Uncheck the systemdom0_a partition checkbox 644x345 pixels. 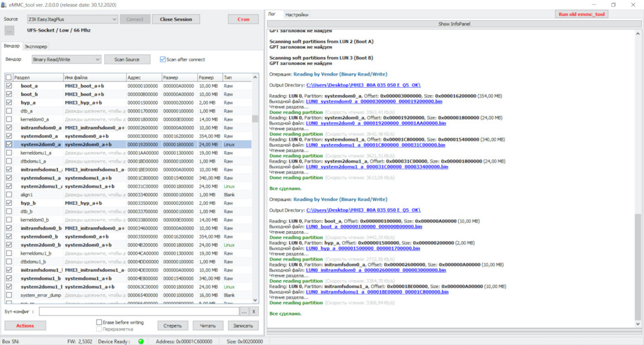9,136
